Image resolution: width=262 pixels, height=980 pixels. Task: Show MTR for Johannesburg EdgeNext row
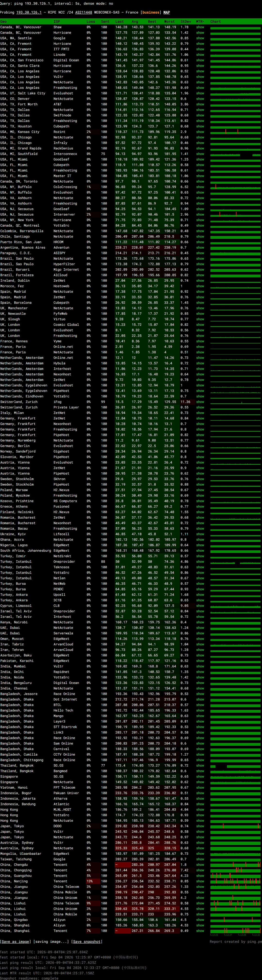200,551
